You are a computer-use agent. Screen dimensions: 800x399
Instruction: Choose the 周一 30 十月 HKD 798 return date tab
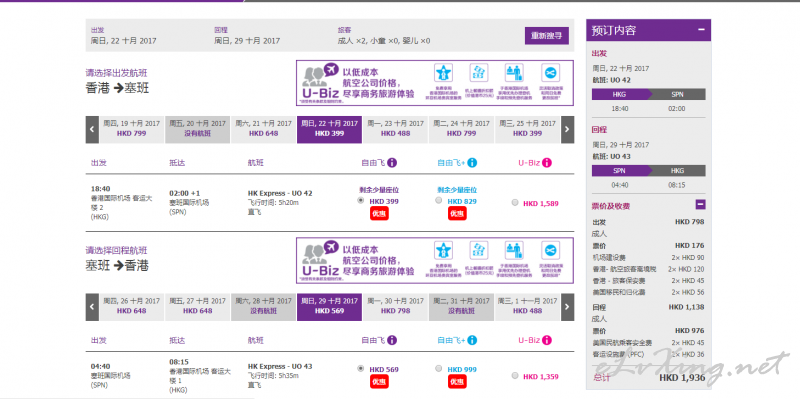395,307
